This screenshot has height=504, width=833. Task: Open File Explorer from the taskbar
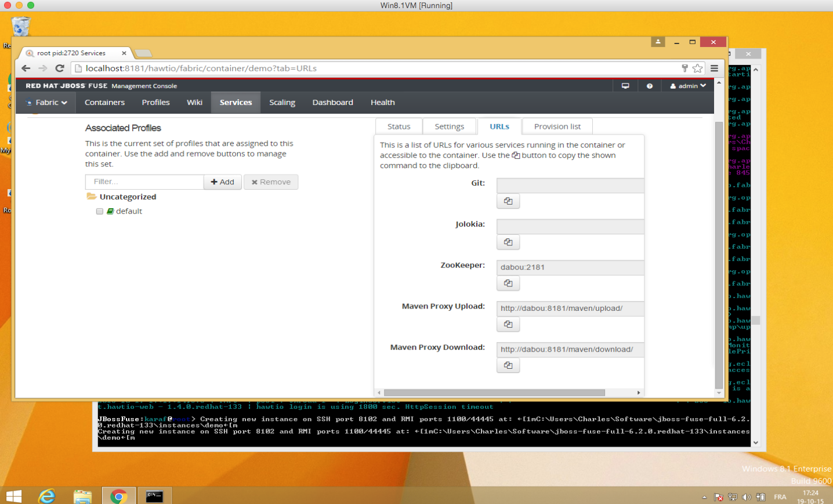click(x=82, y=496)
